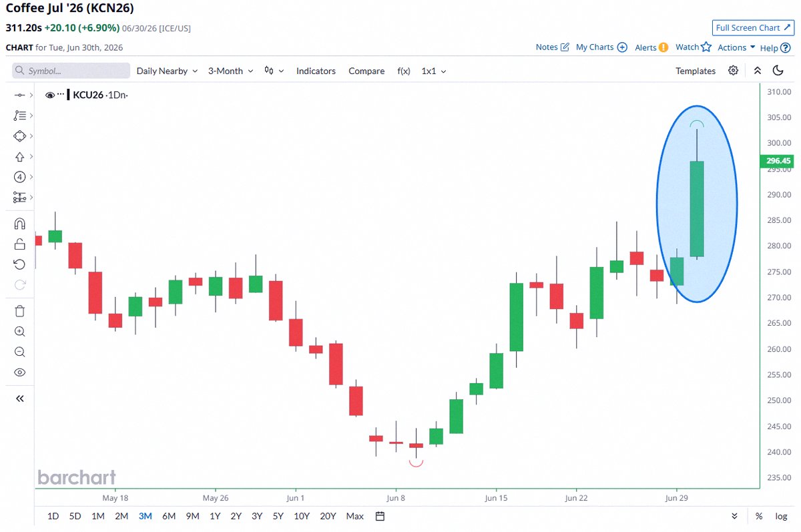
Task: Open chart settings gear
Action: coord(734,71)
